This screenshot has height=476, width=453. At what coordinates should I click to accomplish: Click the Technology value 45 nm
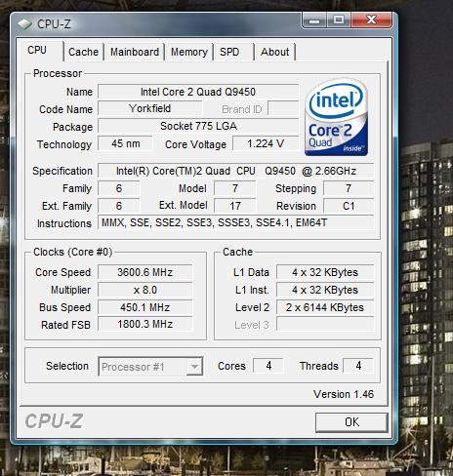pos(125,143)
